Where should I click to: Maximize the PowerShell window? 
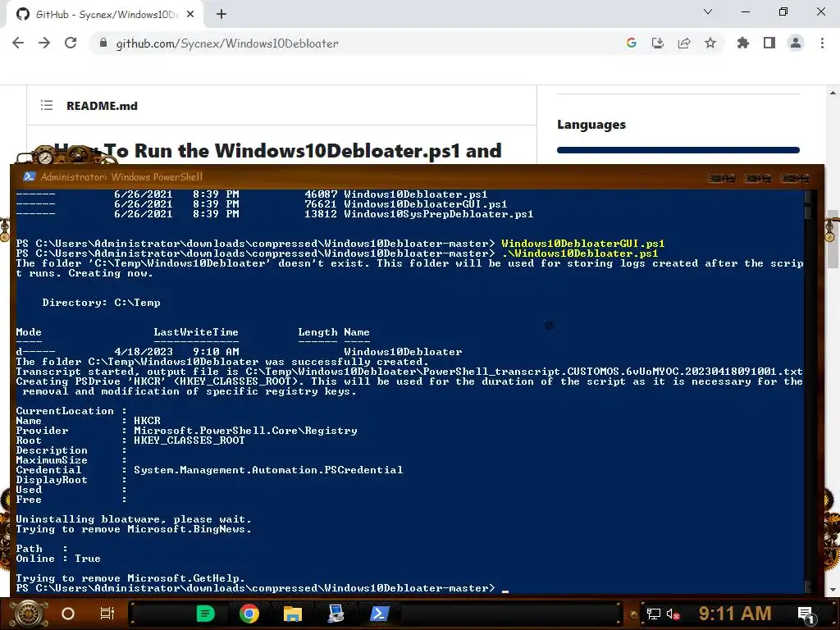(759, 178)
